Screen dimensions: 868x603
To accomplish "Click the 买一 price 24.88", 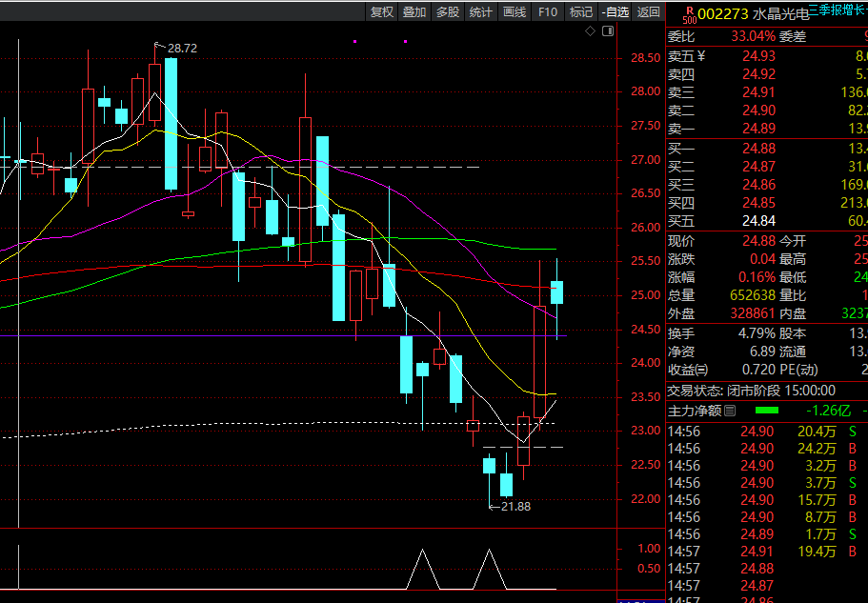I will pyautogui.click(x=759, y=149).
